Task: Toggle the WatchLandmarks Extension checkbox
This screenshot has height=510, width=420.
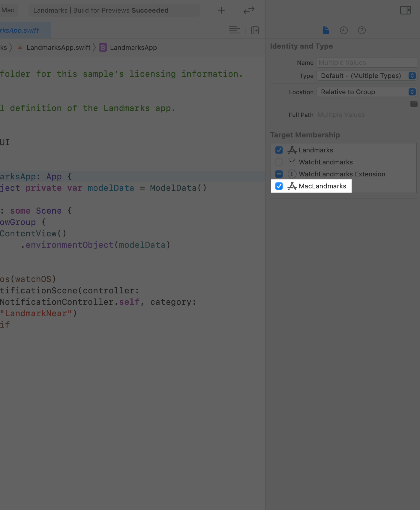Action: 279,174
